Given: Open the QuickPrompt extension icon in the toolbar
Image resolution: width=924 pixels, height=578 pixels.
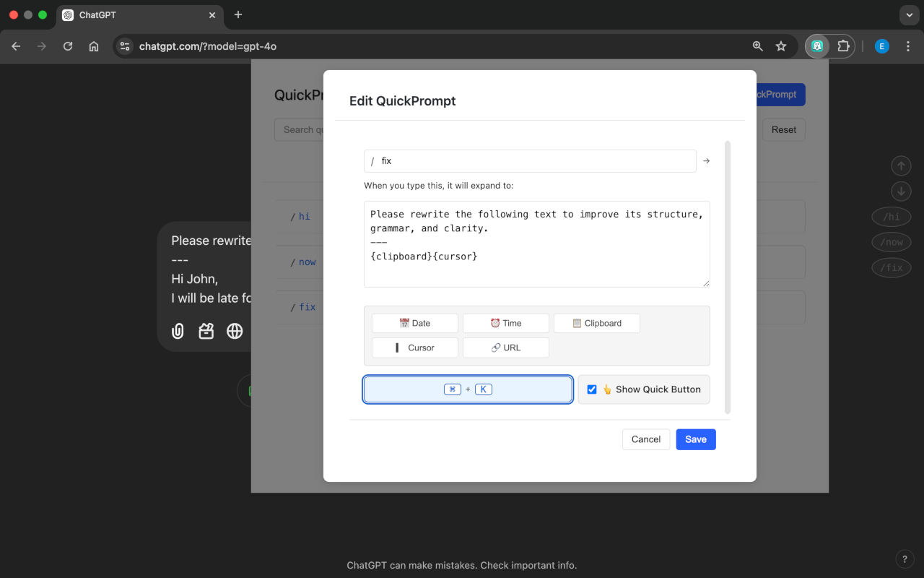Looking at the screenshot, I should click(x=816, y=46).
